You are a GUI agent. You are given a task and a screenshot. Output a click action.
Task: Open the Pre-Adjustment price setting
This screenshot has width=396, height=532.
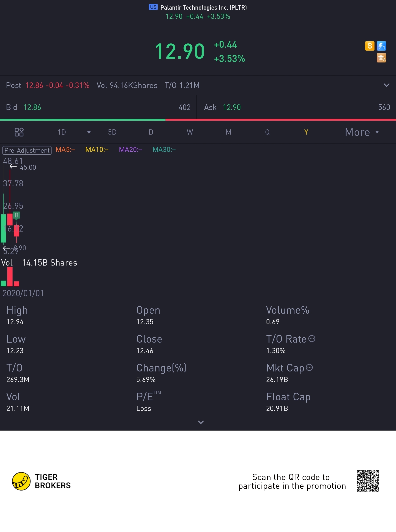click(27, 150)
